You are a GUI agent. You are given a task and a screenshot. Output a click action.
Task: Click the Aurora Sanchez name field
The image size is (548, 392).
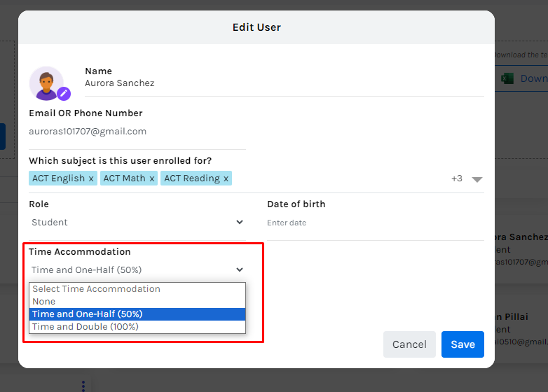pos(280,83)
